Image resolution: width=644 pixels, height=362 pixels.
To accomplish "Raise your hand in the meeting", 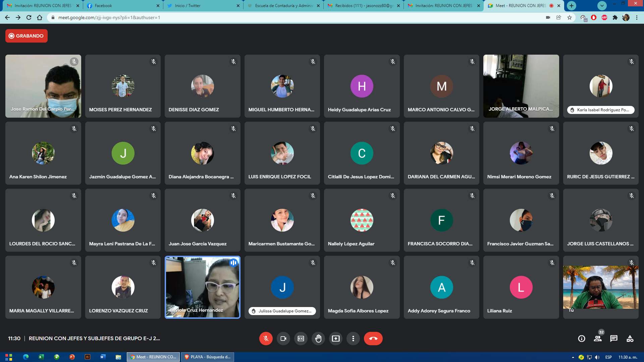I will (318, 339).
